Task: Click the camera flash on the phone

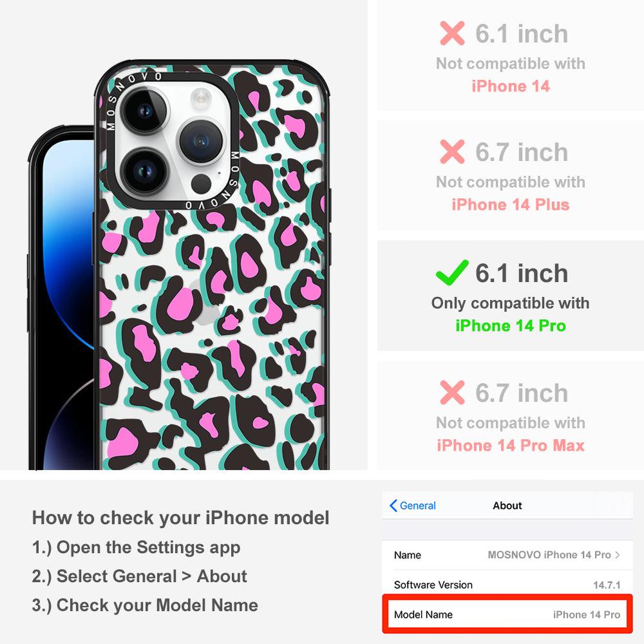Action: coord(201,99)
